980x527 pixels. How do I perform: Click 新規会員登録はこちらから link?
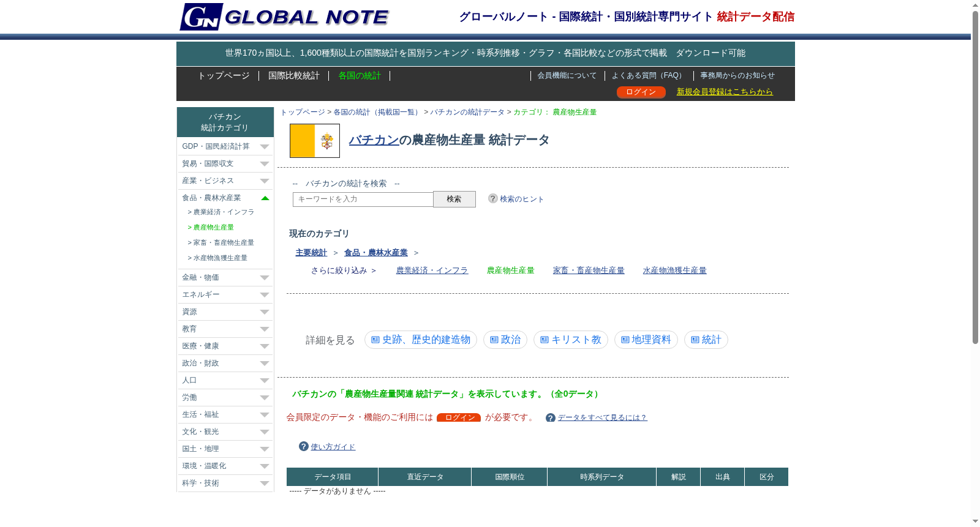click(x=725, y=92)
